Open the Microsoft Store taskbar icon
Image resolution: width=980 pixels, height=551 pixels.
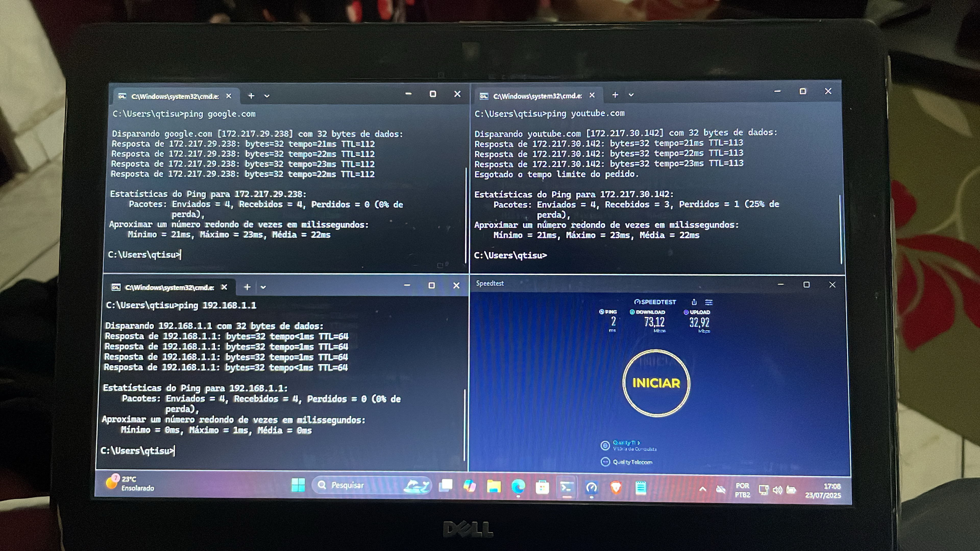pos(542,487)
